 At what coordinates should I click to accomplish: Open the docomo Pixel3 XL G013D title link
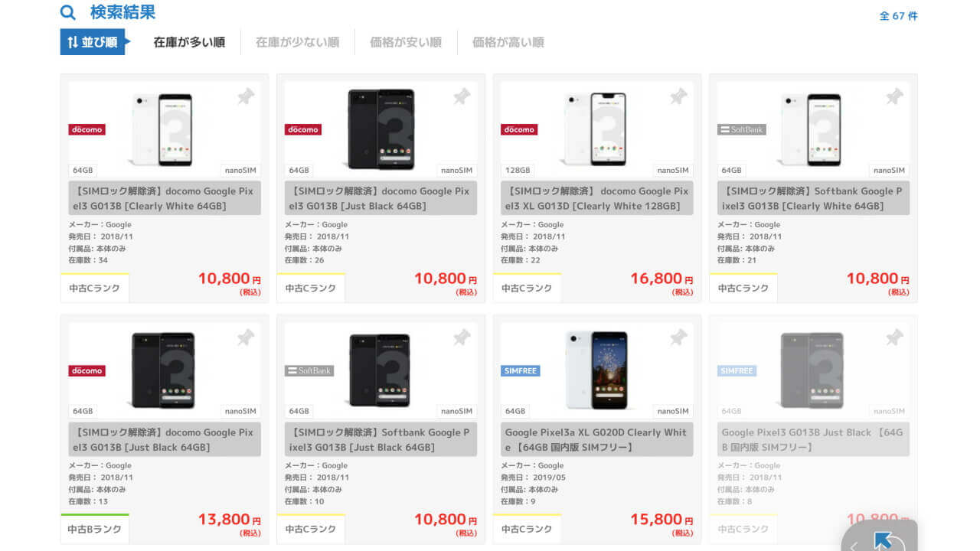tap(595, 198)
